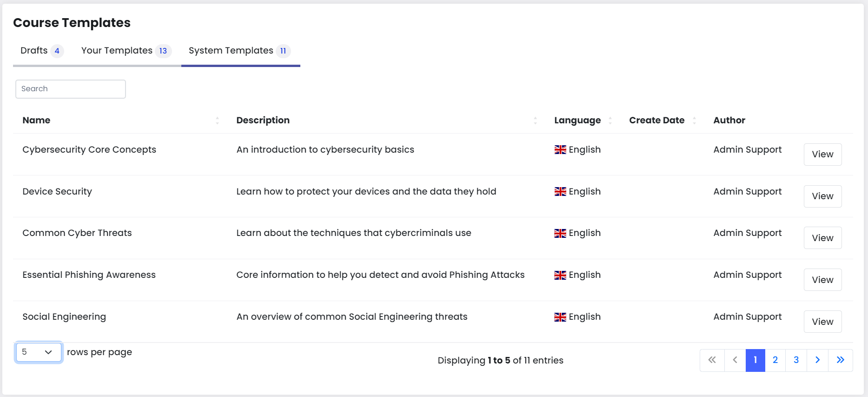This screenshot has width=868, height=397.
Task: Sort by Language column arrows
Action: (610, 121)
